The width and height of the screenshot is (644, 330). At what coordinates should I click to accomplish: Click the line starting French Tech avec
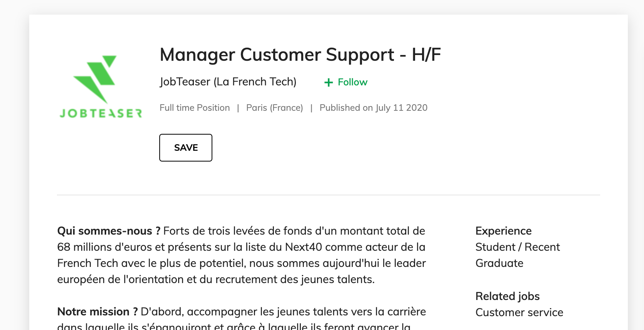coord(242,263)
